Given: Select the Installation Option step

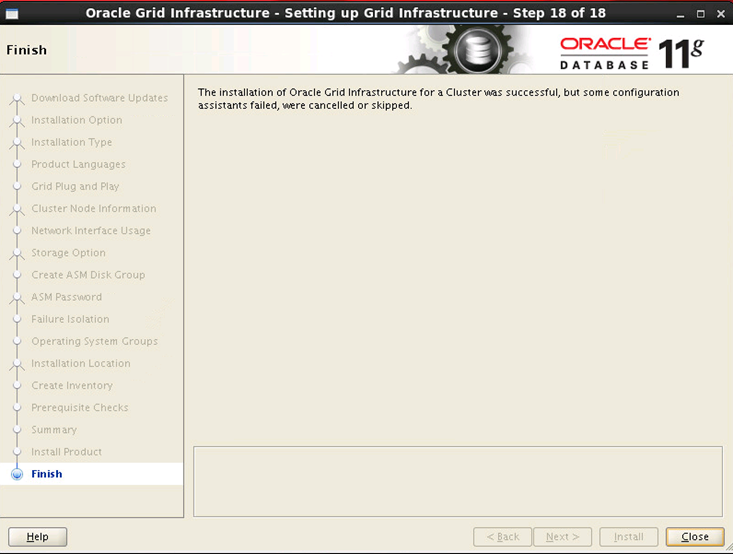Looking at the screenshot, I should (77, 120).
